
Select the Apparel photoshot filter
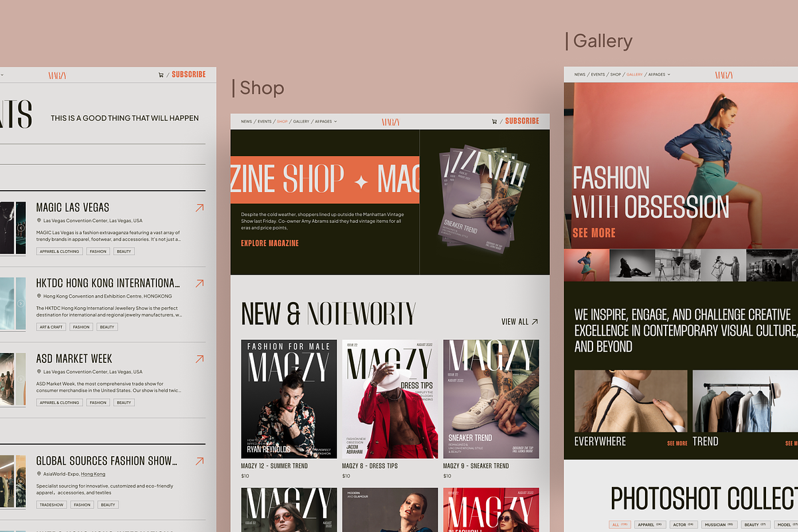(x=650, y=525)
